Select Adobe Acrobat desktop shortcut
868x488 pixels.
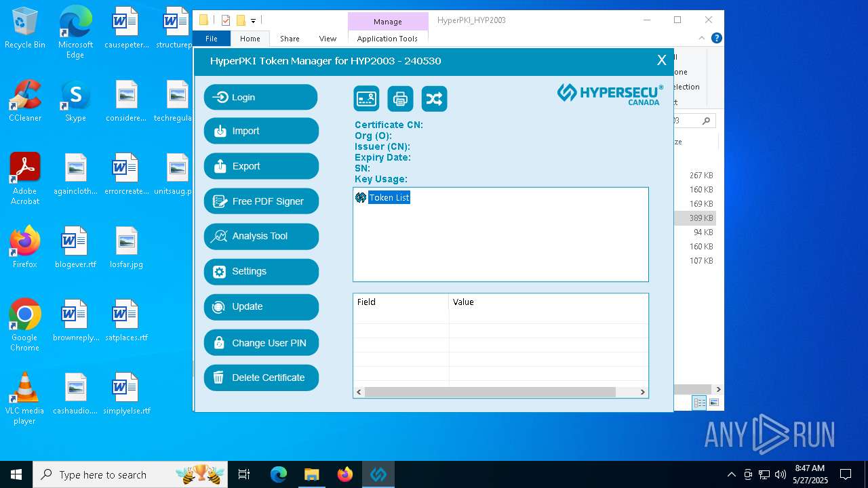click(25, 179)
